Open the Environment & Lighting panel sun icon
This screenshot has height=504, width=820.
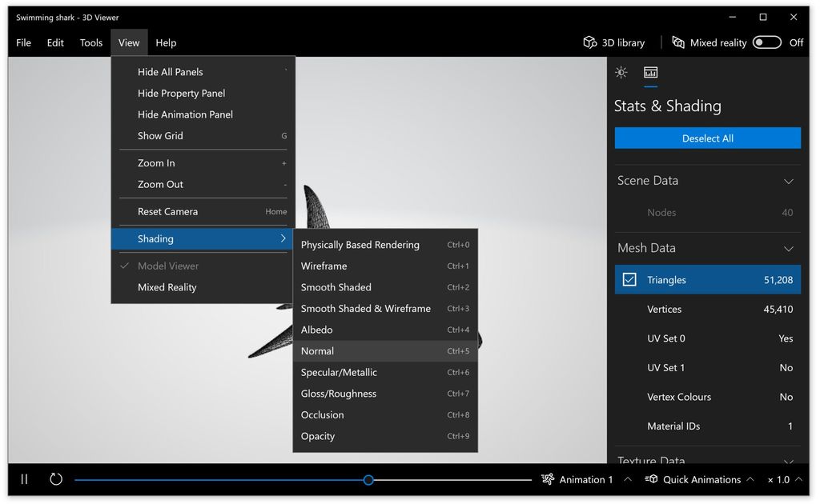click(x=621, y=72)
